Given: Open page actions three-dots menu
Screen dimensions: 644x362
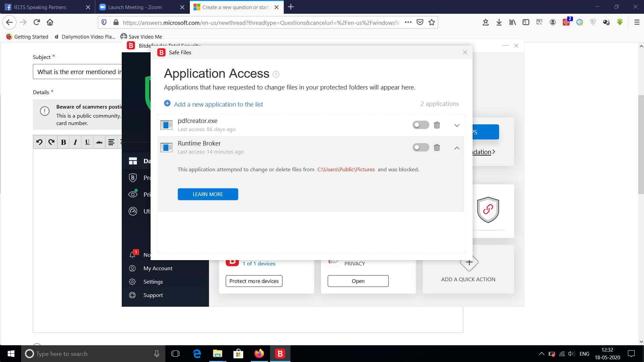Looking at the screenshot, I should [x=408, y=22].
